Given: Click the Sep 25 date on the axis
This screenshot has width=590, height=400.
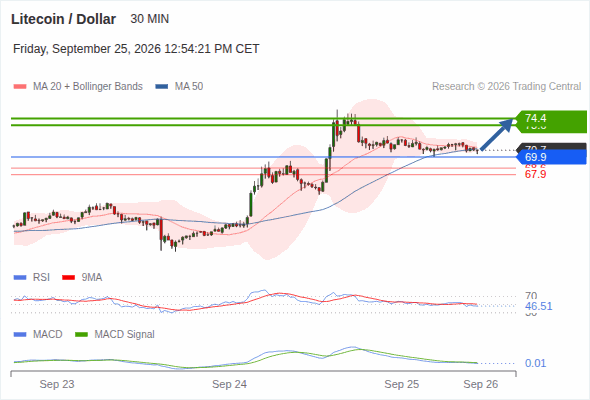Looking at the screenshot, I should point(401,384).
